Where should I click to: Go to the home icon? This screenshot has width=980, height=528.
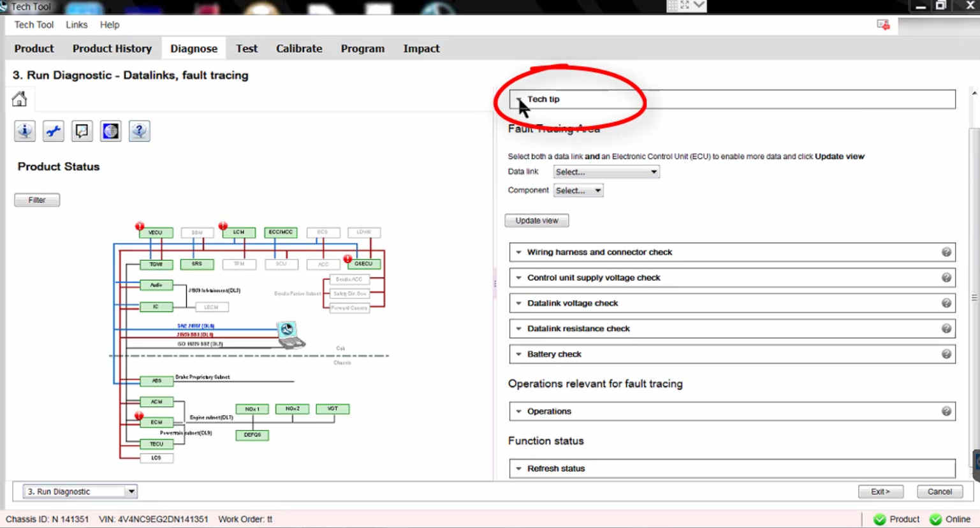tap(20, 99)
